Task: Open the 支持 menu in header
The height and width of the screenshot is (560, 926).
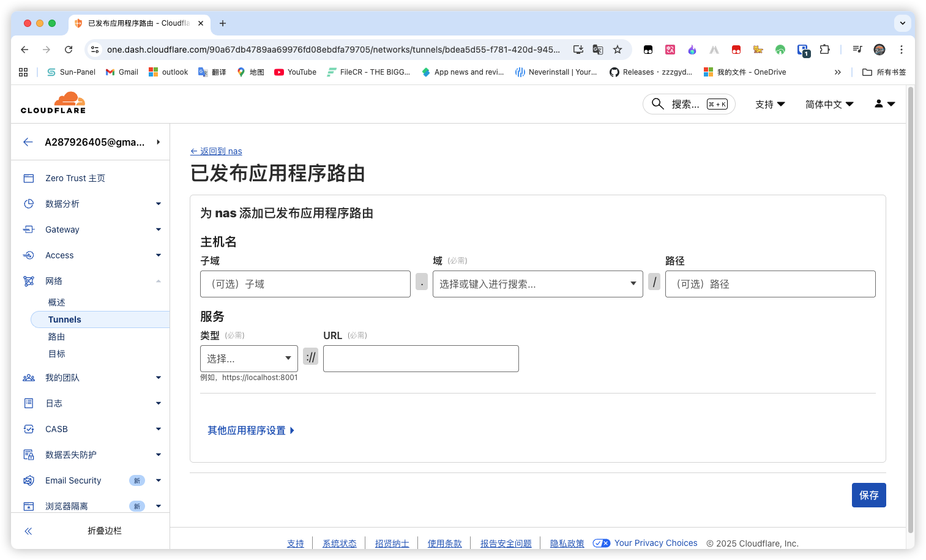Action: 770,104
